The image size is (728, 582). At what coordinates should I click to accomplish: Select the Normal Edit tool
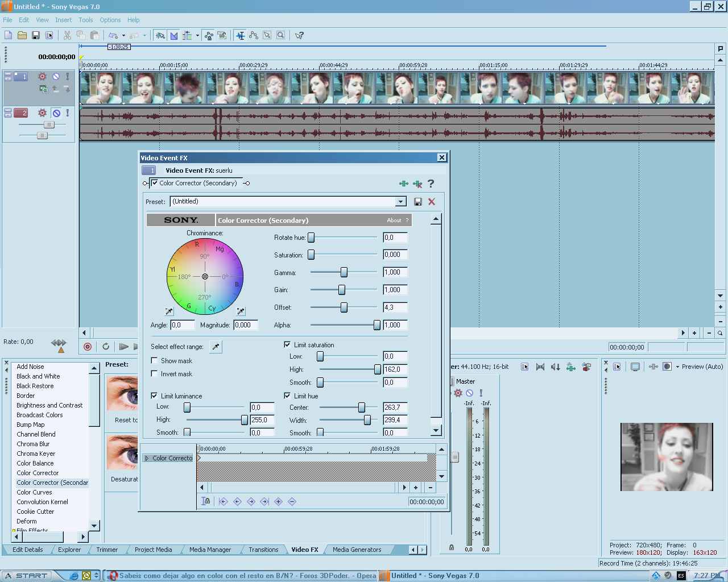241,35
